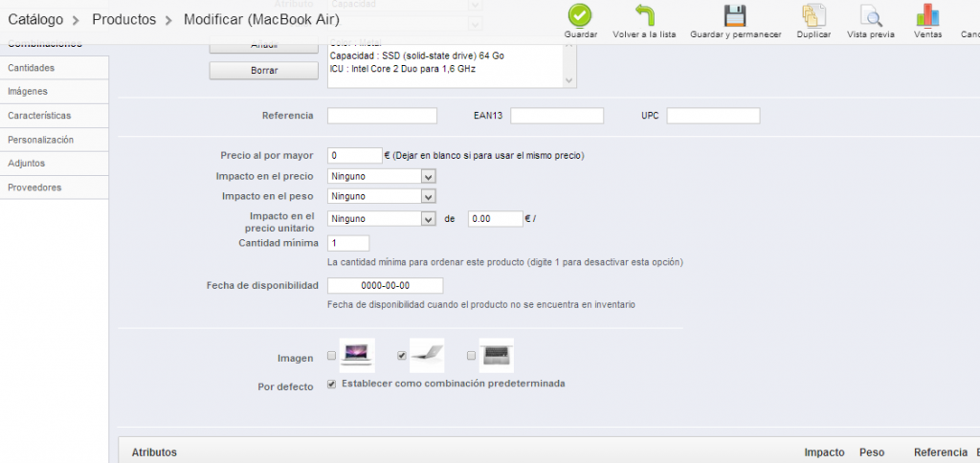The height and width of the screenshot is (463, 980).
Task: Open the Impacto en el peso dropdown
Action: click(x=382, y=196)
